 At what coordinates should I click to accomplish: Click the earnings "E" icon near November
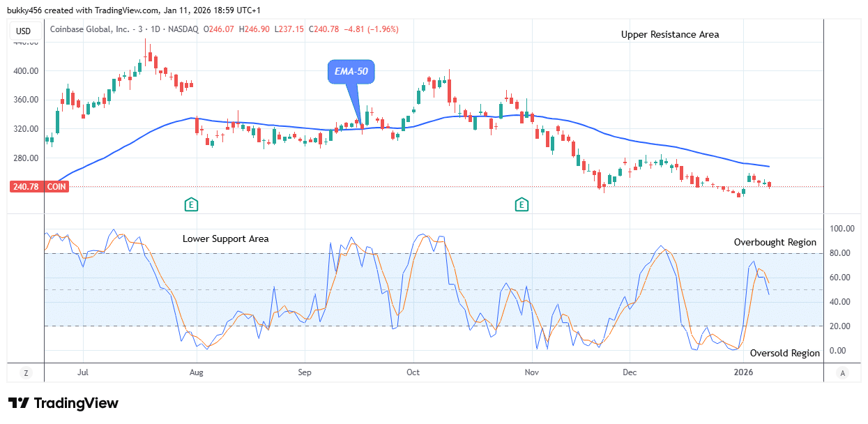pos(520,204)
